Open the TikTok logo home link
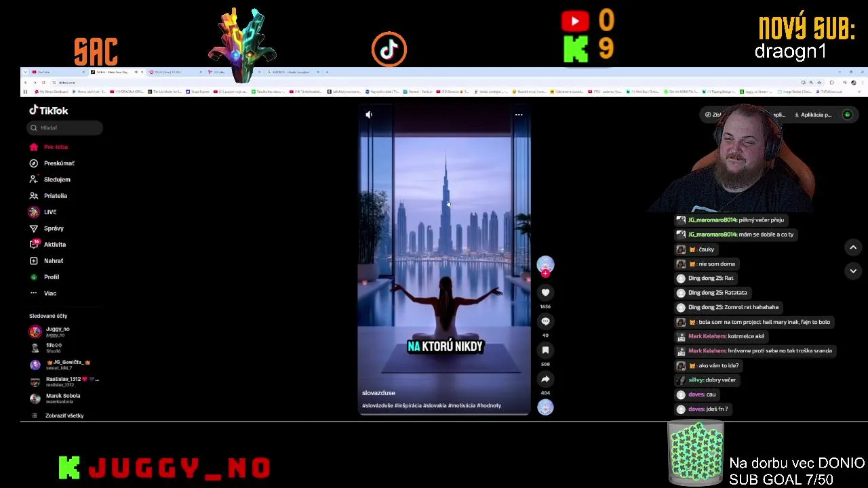 [48, 110]
